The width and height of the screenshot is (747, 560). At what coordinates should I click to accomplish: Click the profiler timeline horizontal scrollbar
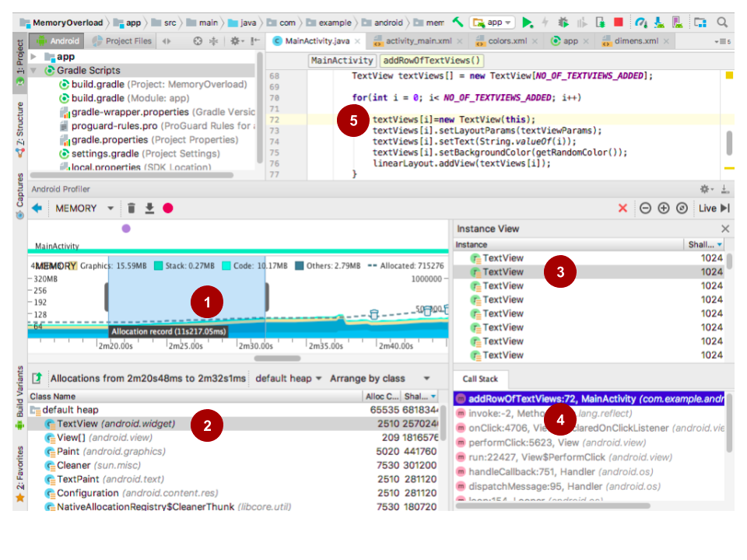click(277, 358)
